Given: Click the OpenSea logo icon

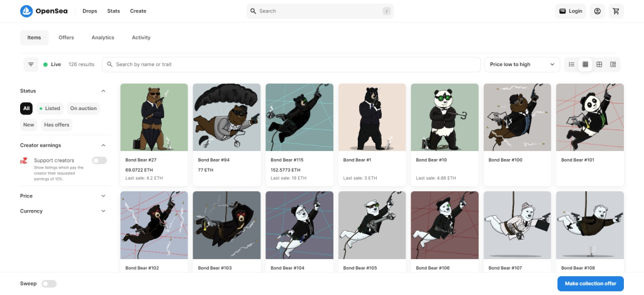Looking at the screenshot, I should (26, 11).
